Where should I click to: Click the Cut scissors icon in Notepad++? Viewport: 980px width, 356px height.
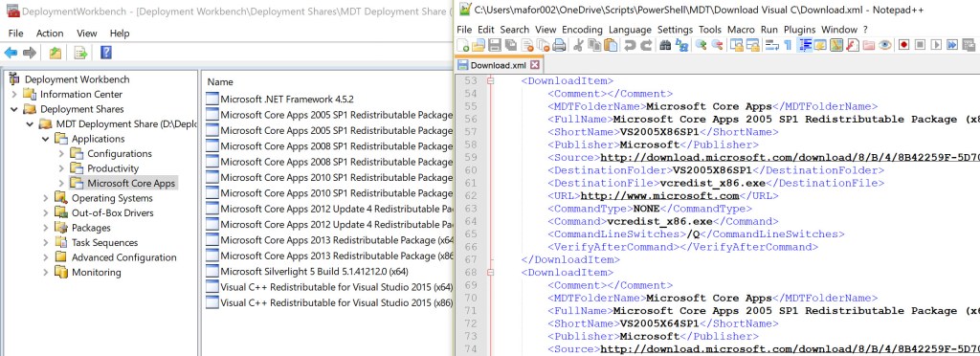(x=578, y=45)
